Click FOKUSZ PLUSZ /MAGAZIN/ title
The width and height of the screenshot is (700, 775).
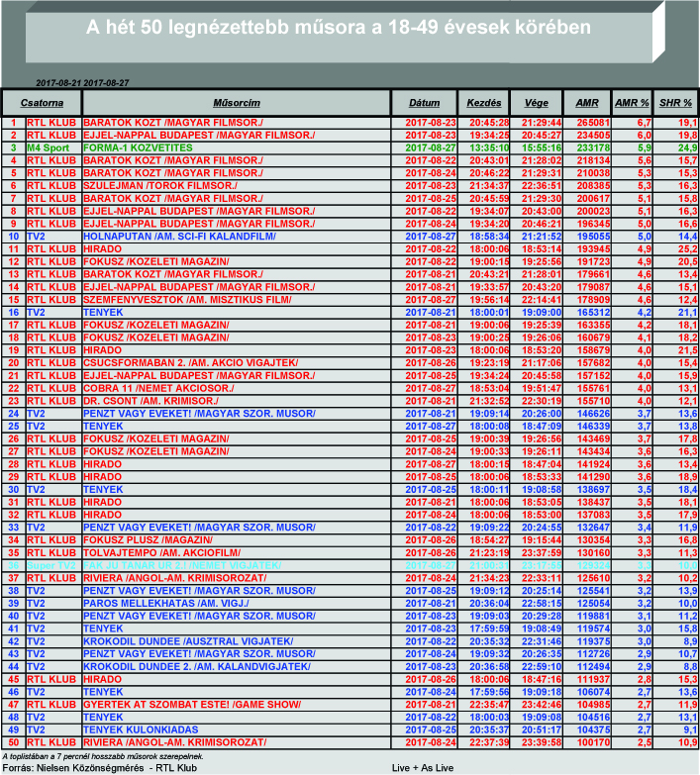(148, 540)
